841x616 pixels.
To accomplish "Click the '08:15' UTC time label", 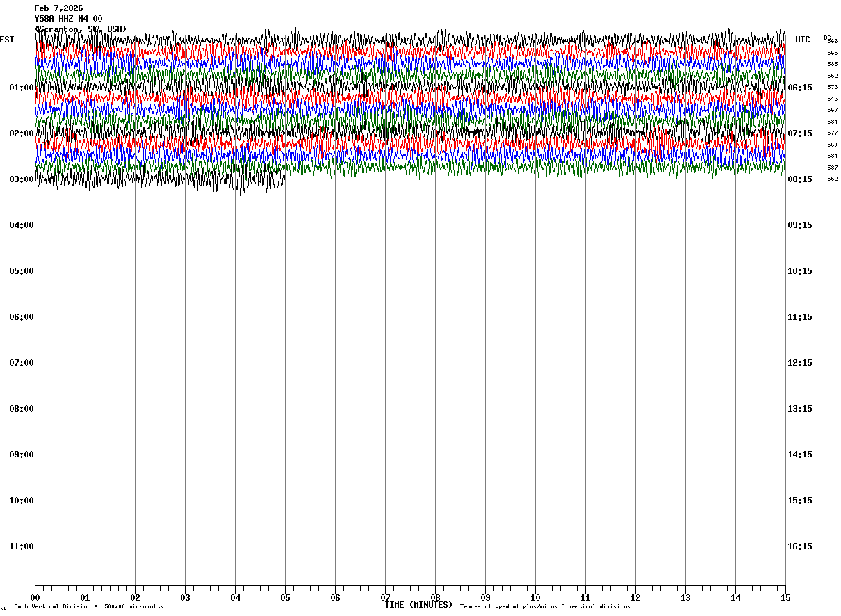I will [799, 179].
